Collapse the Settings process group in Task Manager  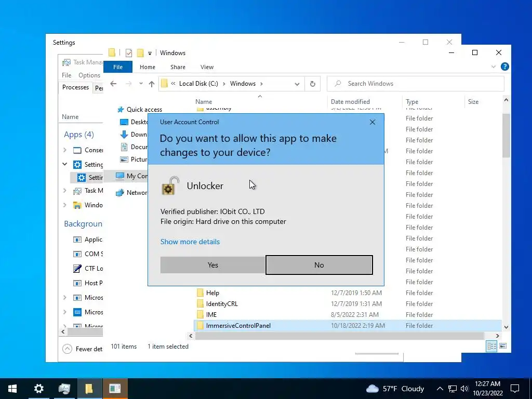(x=65, y=164)
